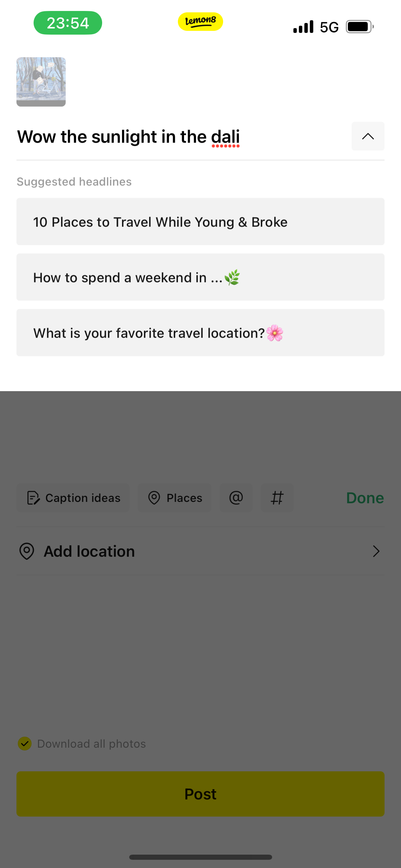Tap the @ mention icon
The width and height of the screenshot is (401, 868).
point(236,498)
